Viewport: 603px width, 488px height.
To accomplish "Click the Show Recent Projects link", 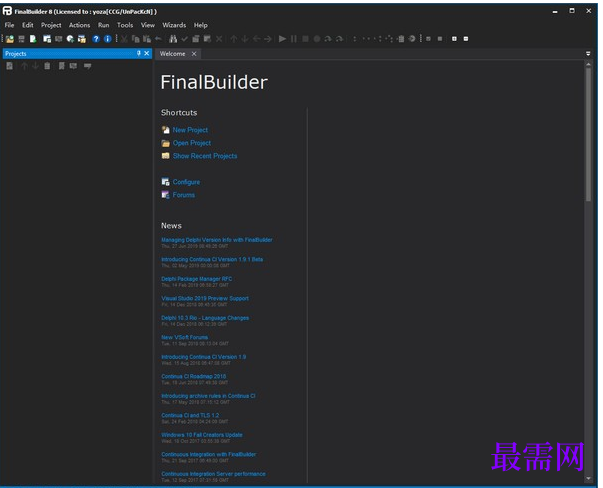I will tap(205, 156).
